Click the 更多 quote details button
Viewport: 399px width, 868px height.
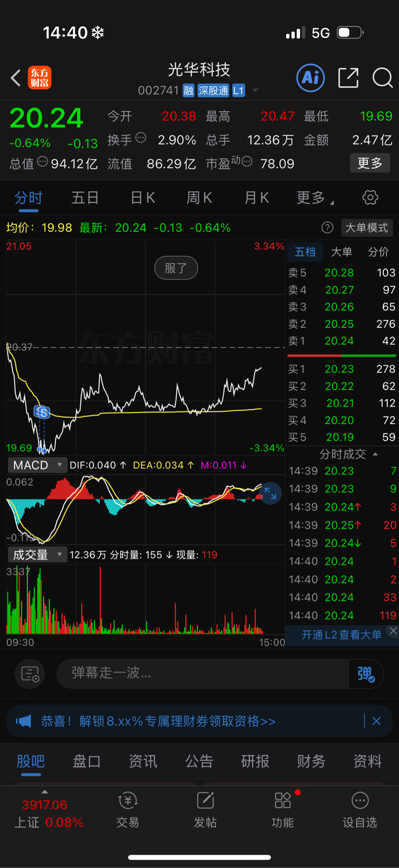click(370, 163)
